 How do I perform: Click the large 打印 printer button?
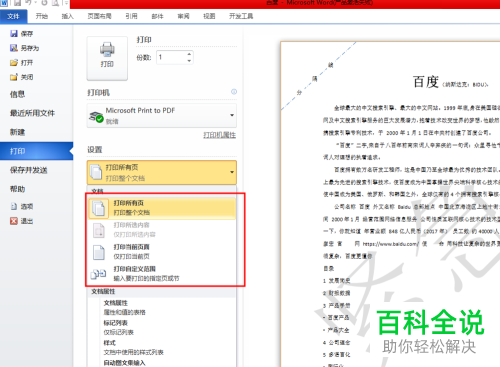click(107, 58)
